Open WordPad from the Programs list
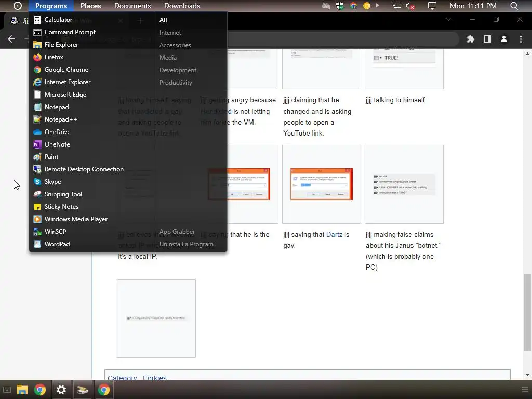 [57, 244]
